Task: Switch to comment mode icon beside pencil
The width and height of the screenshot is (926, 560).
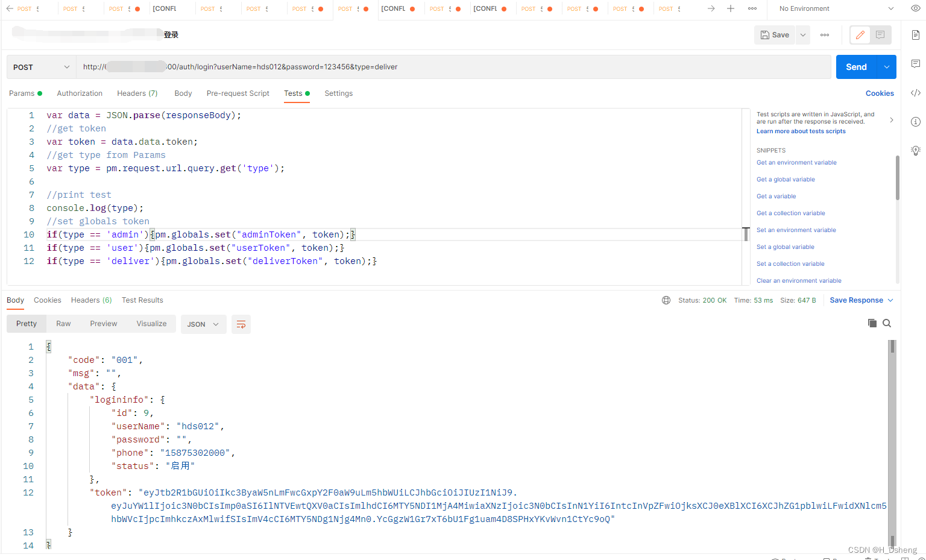Action: tap(880, 35)
